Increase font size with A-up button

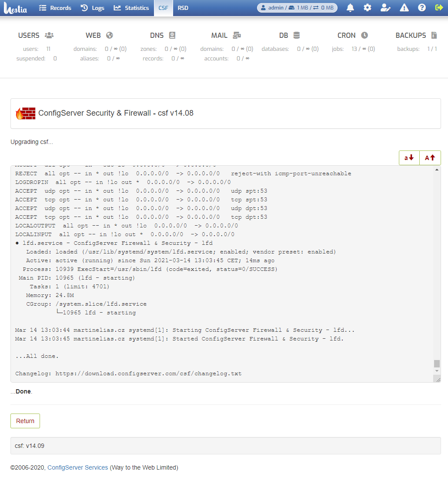[430, 157]
